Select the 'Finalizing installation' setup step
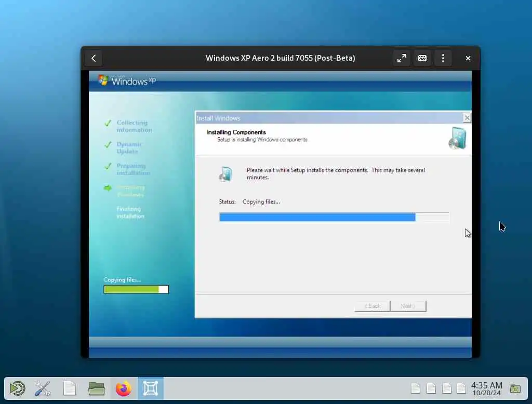Image resolution: width=532 pixels, height=404 pixels. click(130, 212)
